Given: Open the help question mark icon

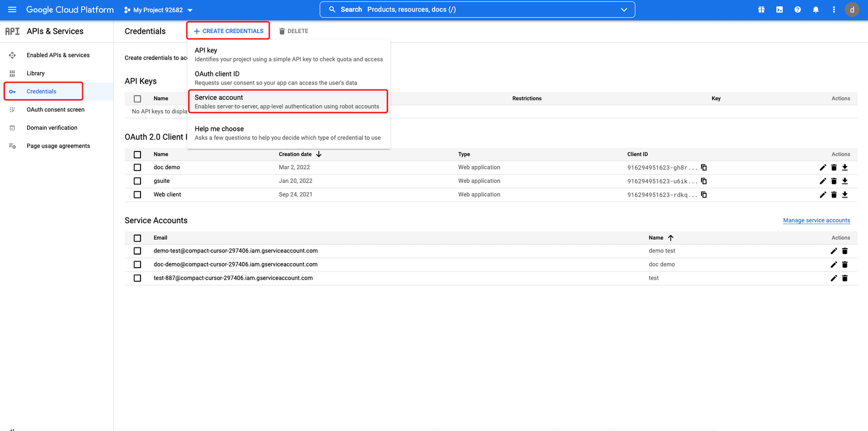Looking at the screenshot, I should (x=797, y=10).
